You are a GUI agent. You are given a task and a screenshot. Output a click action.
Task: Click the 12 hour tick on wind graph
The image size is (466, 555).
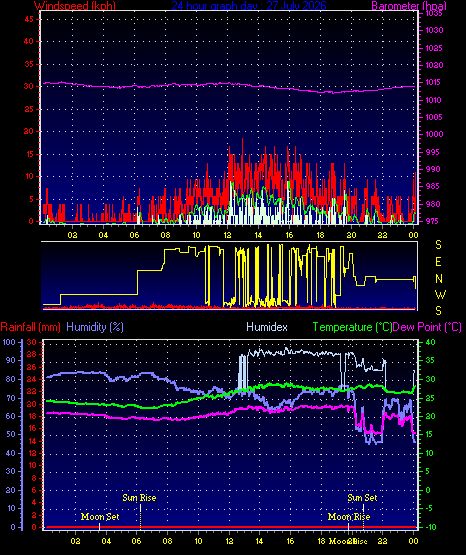(x=227, y=235)
